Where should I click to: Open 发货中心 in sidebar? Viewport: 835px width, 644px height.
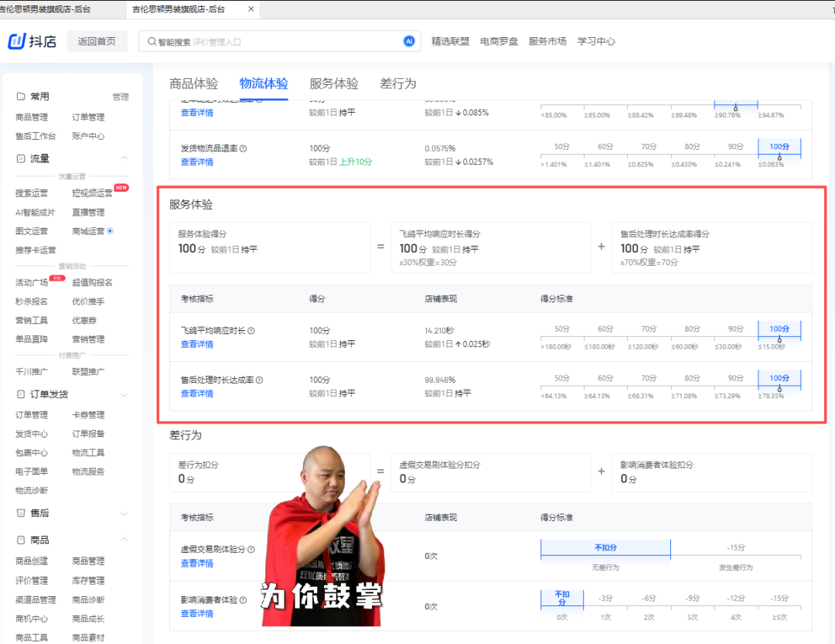point(32,434)
